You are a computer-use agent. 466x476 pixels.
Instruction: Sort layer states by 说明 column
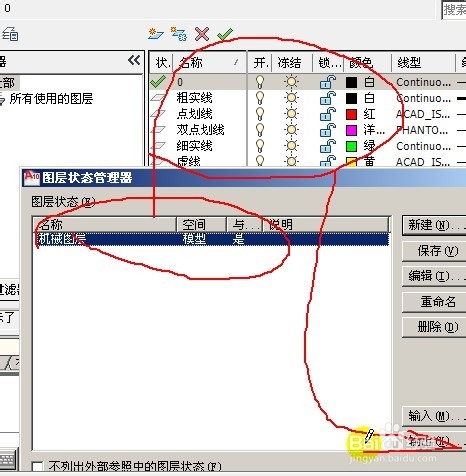click(x=326, y=225)
